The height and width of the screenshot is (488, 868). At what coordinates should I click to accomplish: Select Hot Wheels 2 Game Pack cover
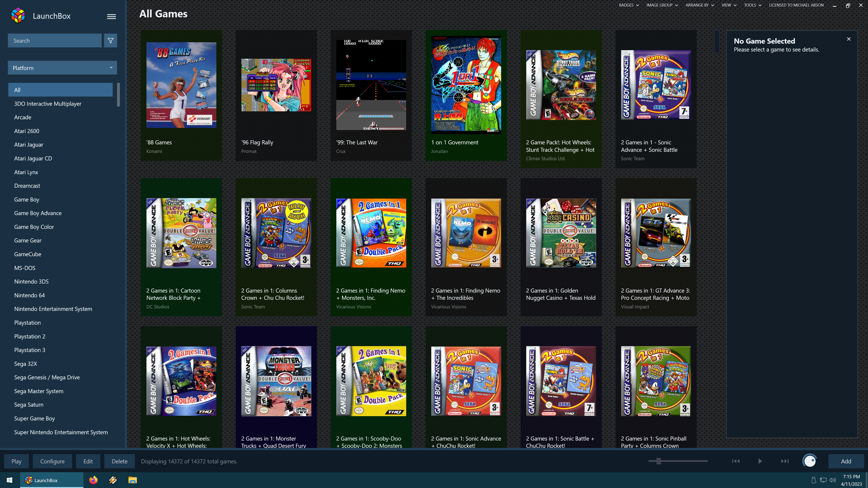[x=561, y=85]
